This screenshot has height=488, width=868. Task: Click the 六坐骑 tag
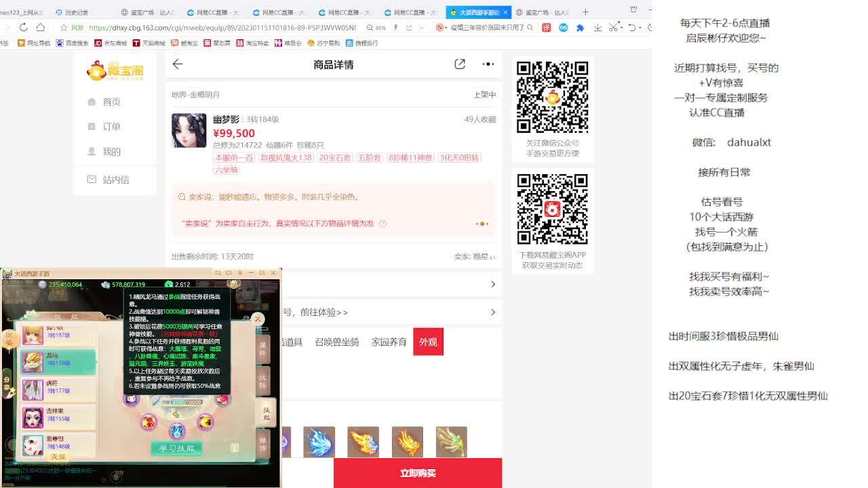[226, 169]
